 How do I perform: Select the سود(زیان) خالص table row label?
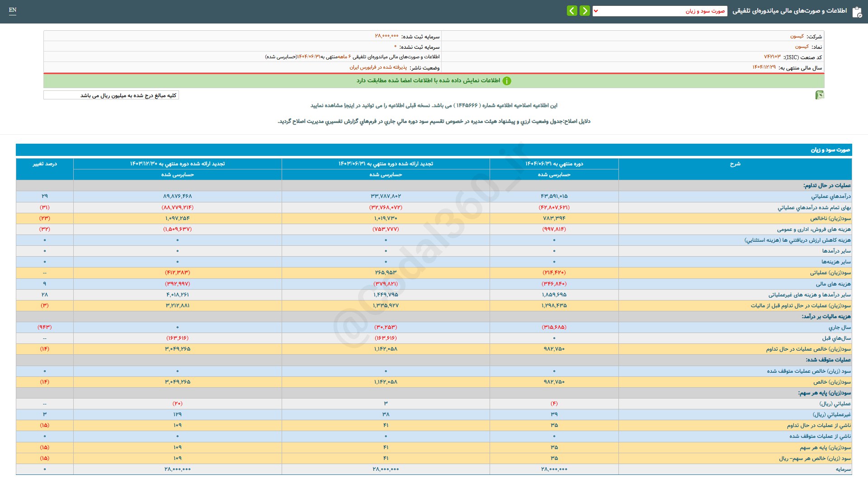tap(832, 382)
